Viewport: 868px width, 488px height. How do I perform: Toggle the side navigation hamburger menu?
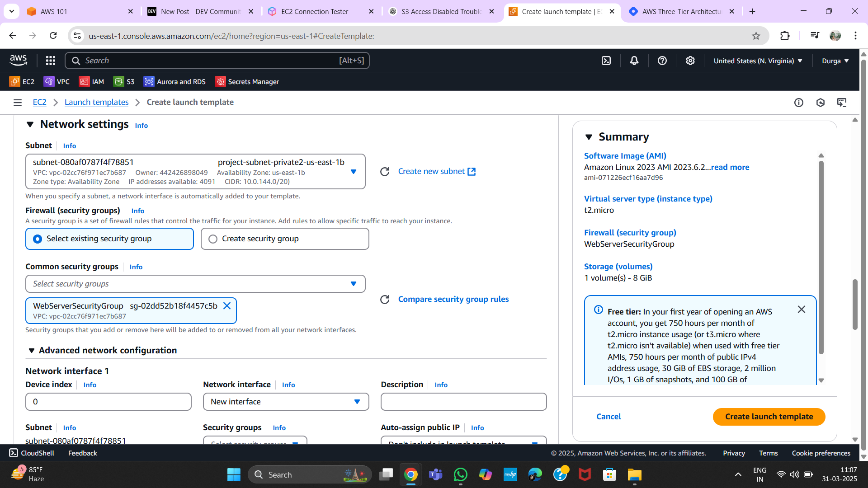click(18, 103)
